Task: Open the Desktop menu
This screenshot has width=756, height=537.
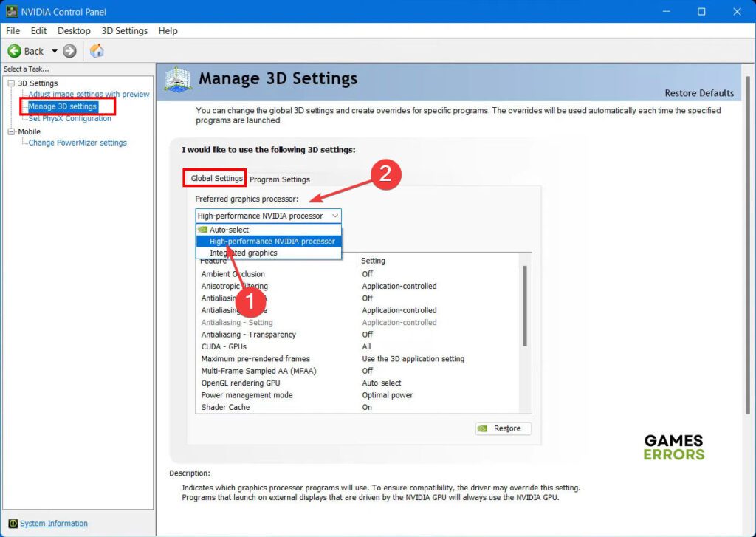Action: tap(73, 30)
